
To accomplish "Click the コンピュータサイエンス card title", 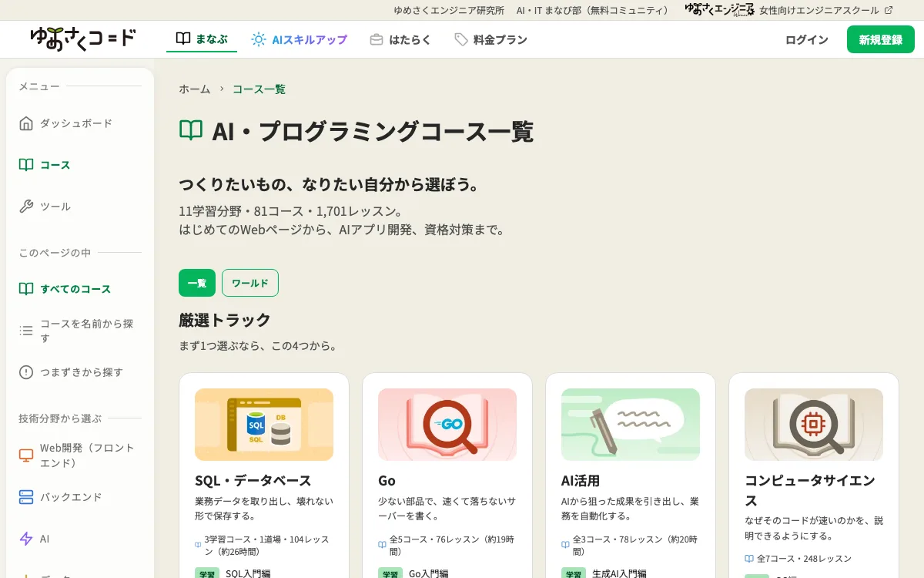I will tap(810, 490).
